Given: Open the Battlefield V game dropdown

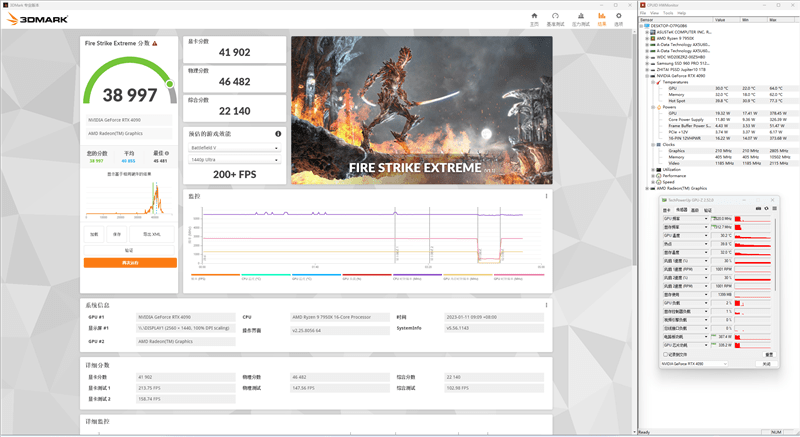Looking at the screenshot, I should coord(235,148).
